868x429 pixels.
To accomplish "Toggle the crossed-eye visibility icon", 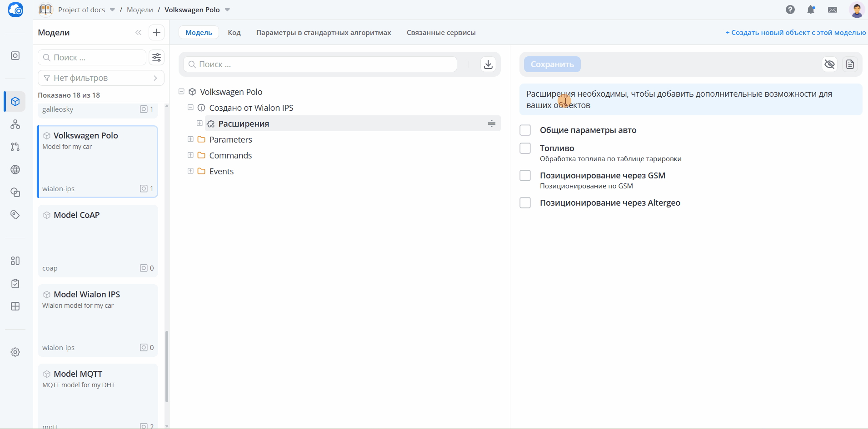I will pos(829,64).
